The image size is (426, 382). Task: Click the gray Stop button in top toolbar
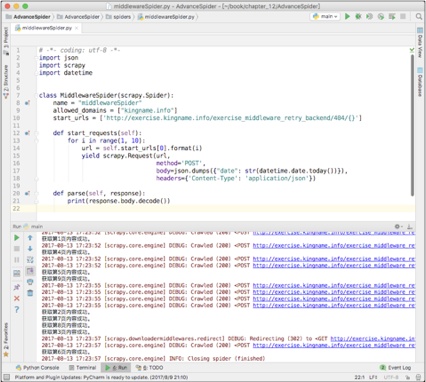(x=403, y=16)
